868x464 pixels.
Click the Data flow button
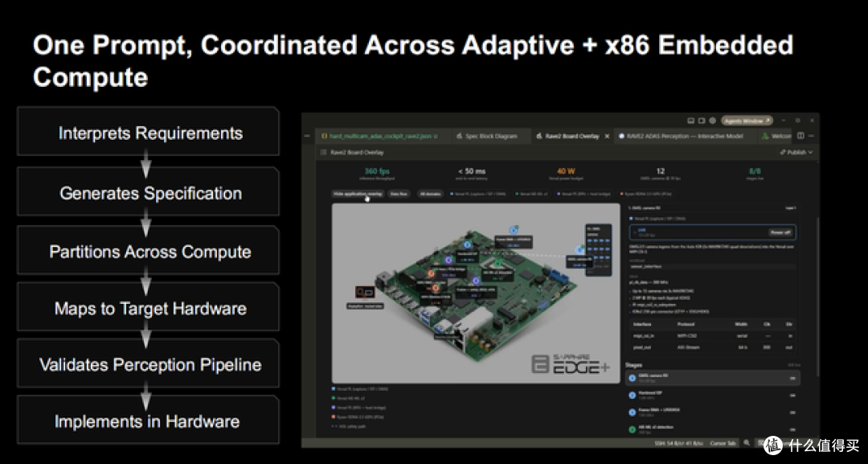[x=399, y=195]
